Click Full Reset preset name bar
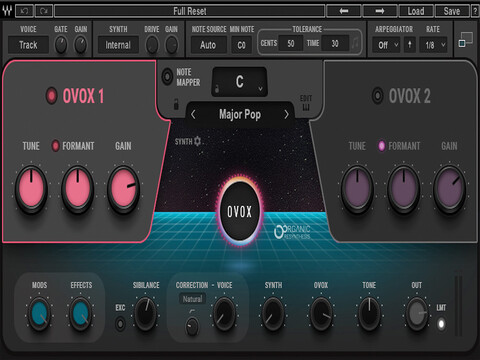Viewport: 480px width, 360px height. pyautogui.click(x=189, y=11)
